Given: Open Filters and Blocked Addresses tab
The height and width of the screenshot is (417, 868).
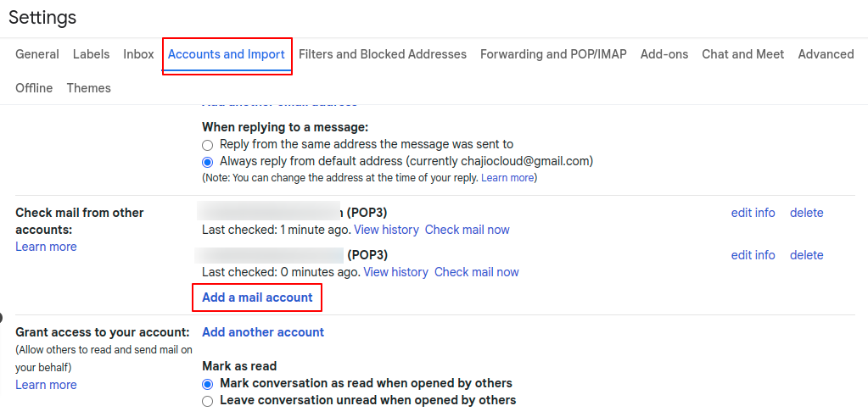Looking at the screenshot, I should click(383, 54).
